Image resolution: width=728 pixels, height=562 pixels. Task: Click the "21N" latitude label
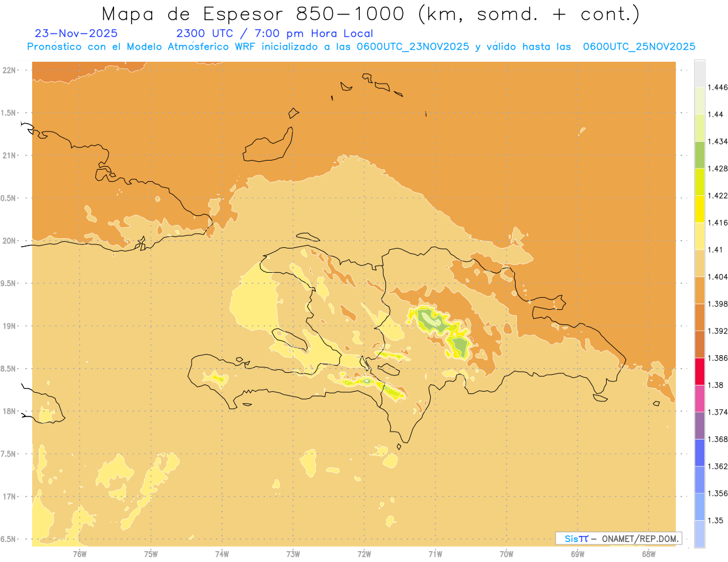[x=10, y=155]
